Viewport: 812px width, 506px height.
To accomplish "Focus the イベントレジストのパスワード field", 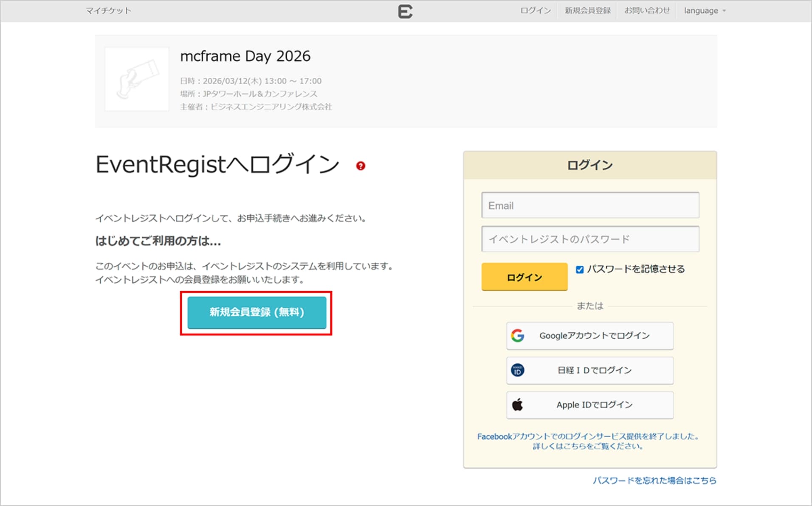I will click(590, 239).
